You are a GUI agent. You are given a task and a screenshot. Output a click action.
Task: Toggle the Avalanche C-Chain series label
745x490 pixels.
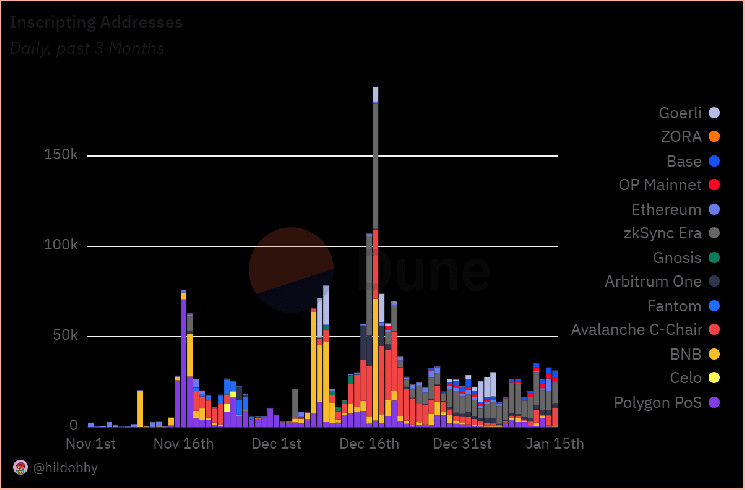click(636, 329)
